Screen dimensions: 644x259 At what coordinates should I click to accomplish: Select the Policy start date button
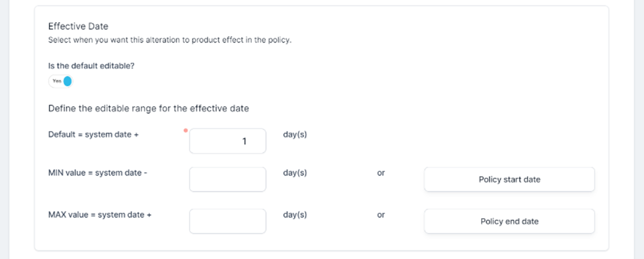tap(509, 179)
